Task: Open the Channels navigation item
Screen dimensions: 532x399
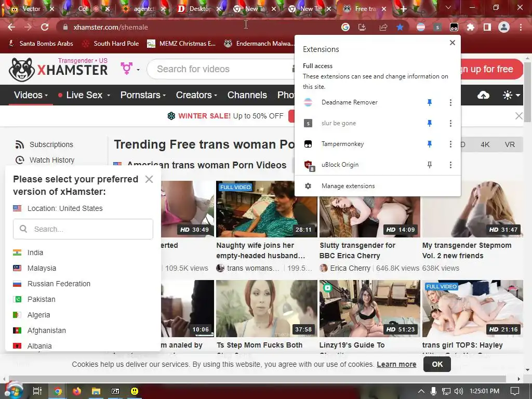Action: tap(247, 96)
